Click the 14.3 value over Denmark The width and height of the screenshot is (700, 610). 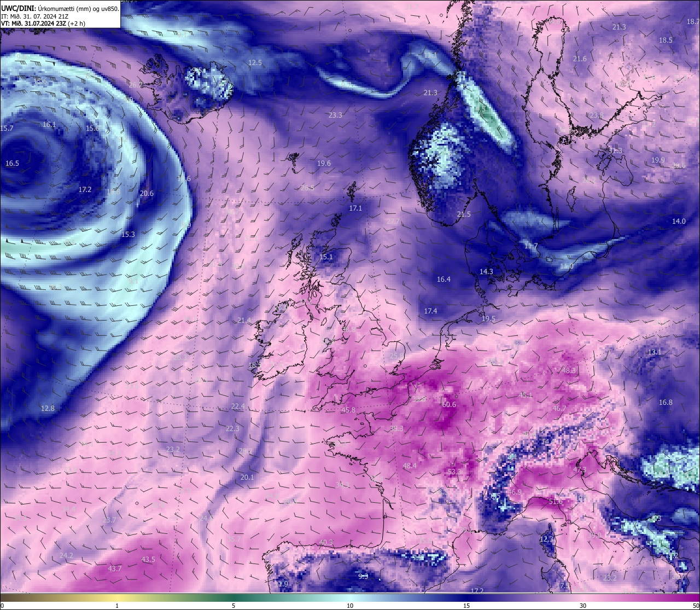pos(486,271)
